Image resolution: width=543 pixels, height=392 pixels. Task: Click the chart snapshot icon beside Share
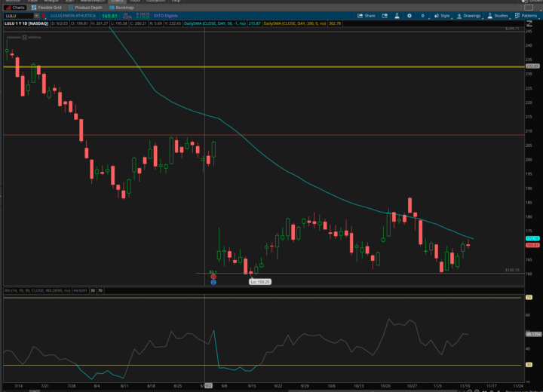coord(385,16)
